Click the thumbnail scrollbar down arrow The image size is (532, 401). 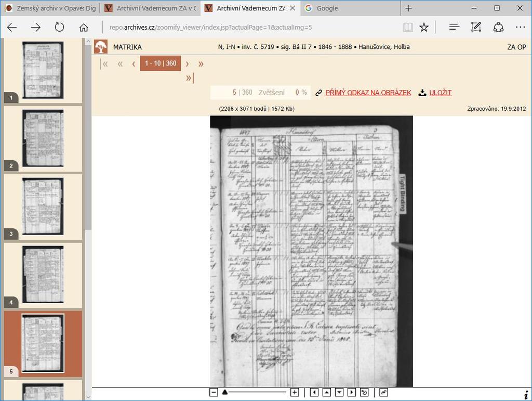tap(88, 397)
